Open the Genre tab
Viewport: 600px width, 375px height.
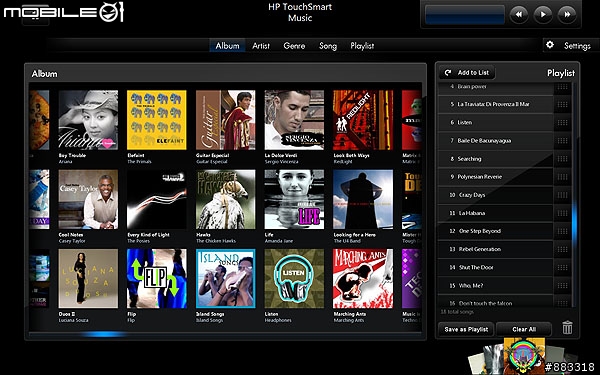tap(294, 46)
